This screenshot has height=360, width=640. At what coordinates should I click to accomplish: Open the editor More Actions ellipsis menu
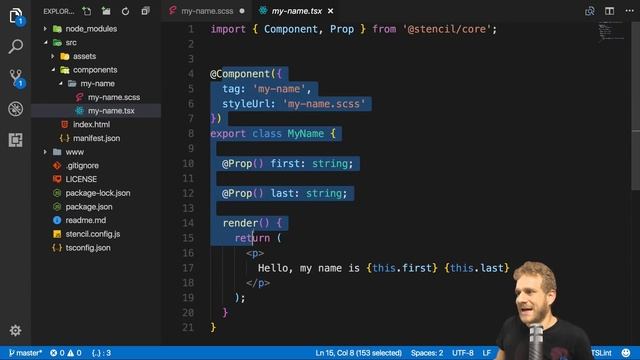629,11
